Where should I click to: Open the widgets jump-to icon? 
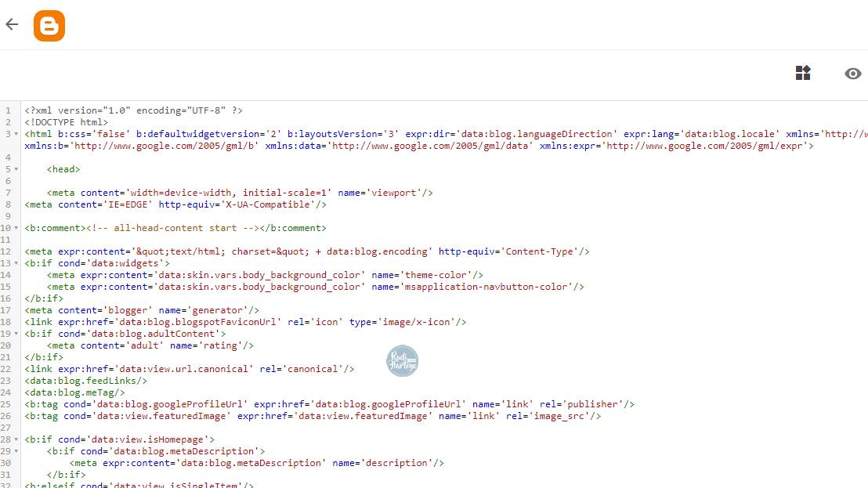pyautogui.click(x=803, y=73)
